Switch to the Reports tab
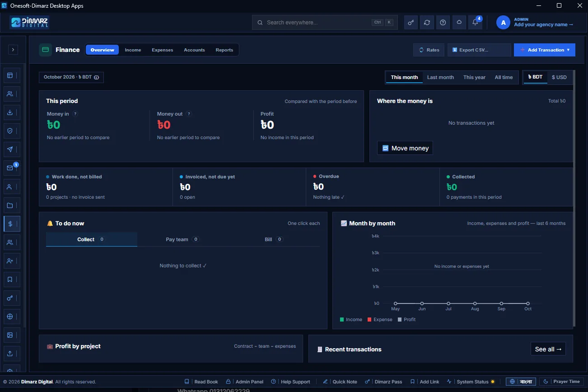588x392 pixels. [x=224, y=50]
